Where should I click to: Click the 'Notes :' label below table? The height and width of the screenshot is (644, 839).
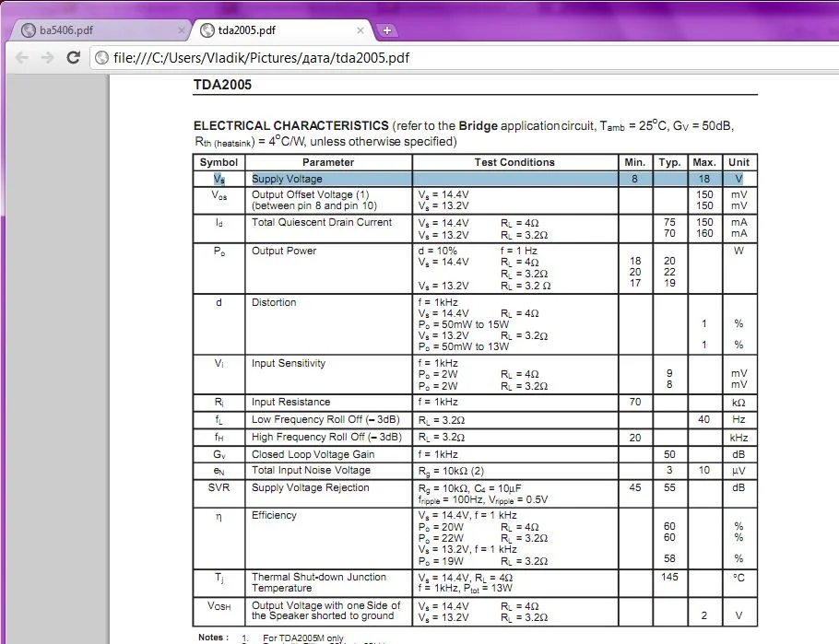213,637
